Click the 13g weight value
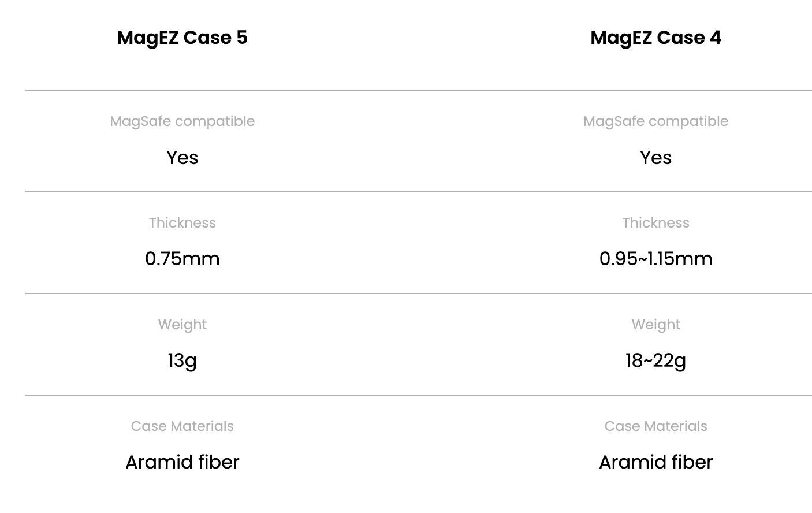Image resolution: width=812 pixels, height=513 pixels. (x=182, y=360)
